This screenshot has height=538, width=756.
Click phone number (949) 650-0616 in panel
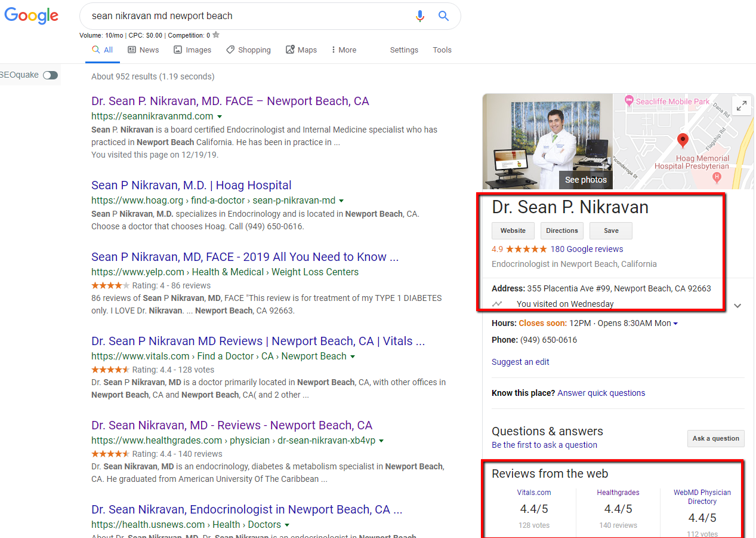pyautogui.click(x=548, y=340)
